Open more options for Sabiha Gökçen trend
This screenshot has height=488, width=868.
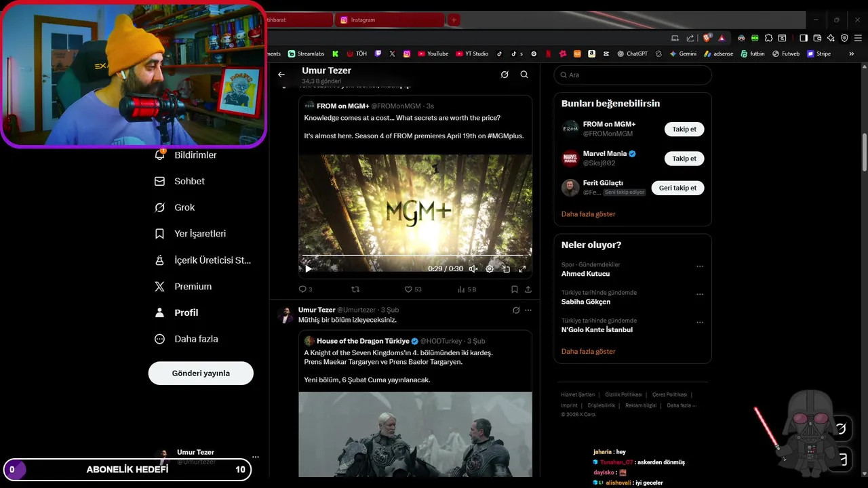coord(700,294)
